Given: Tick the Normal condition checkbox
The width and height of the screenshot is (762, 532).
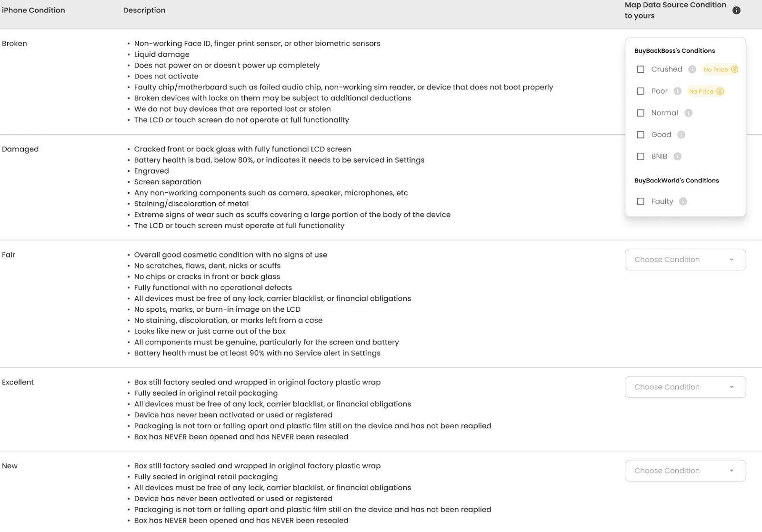Looking at the screenshot, I should coord(641,113).
